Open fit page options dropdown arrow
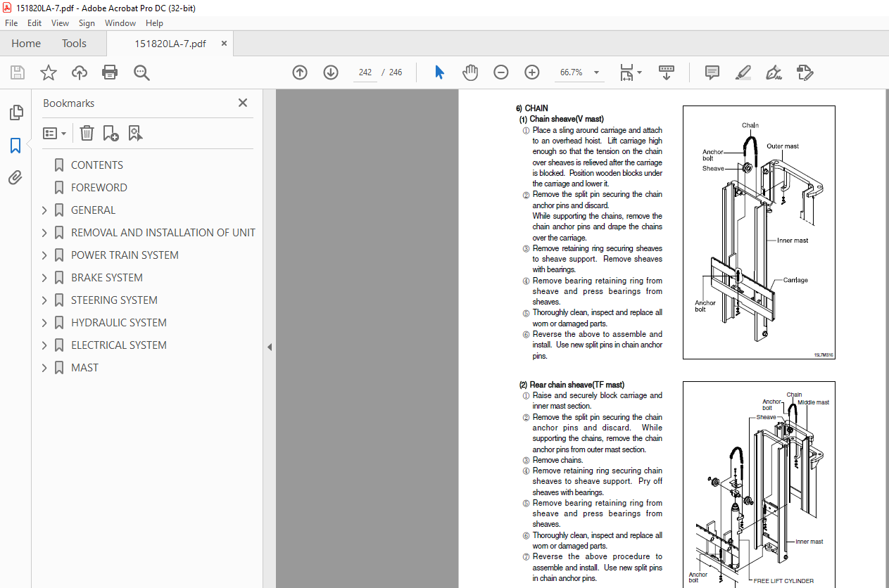The width and height of the screenshot is (889, 588). (639, 72)
